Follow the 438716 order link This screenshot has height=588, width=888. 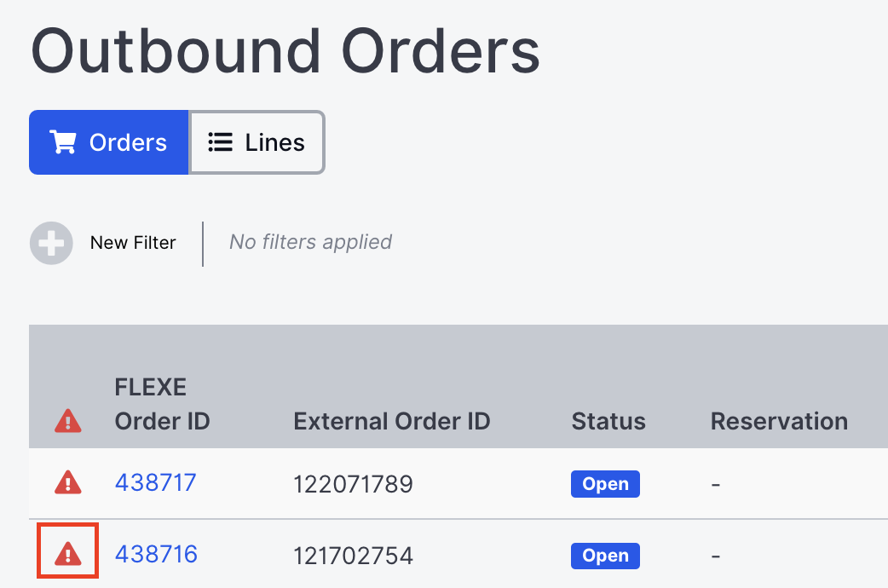point(155,554)
